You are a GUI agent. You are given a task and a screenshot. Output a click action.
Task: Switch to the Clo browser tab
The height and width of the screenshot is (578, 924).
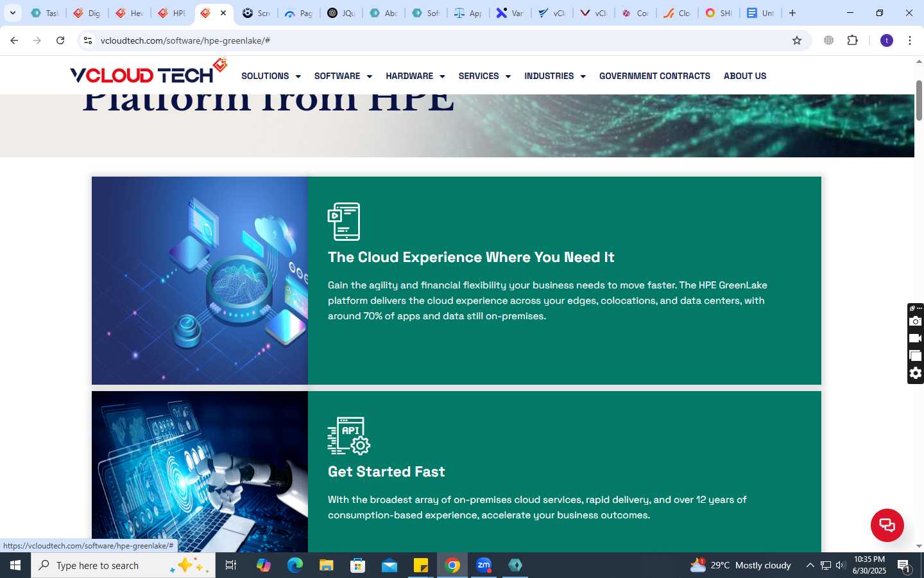click(x=677, y=13)
